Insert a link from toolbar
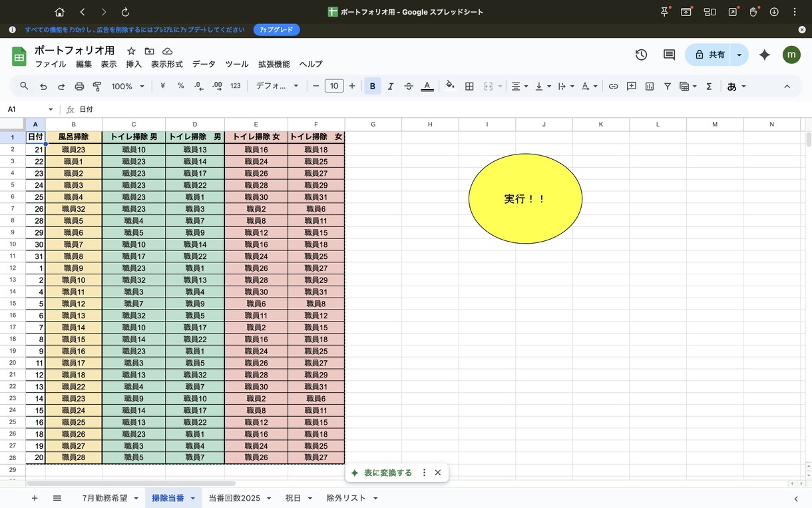 point(614,86)
